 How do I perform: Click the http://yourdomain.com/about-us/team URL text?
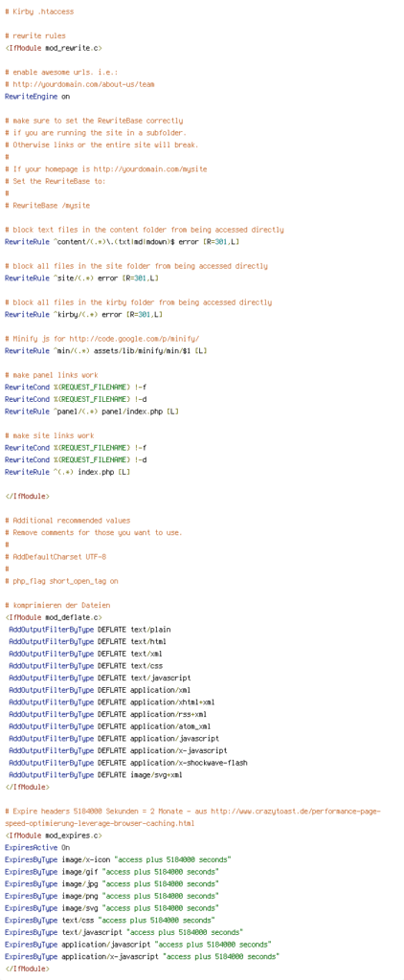coord(83,84)
